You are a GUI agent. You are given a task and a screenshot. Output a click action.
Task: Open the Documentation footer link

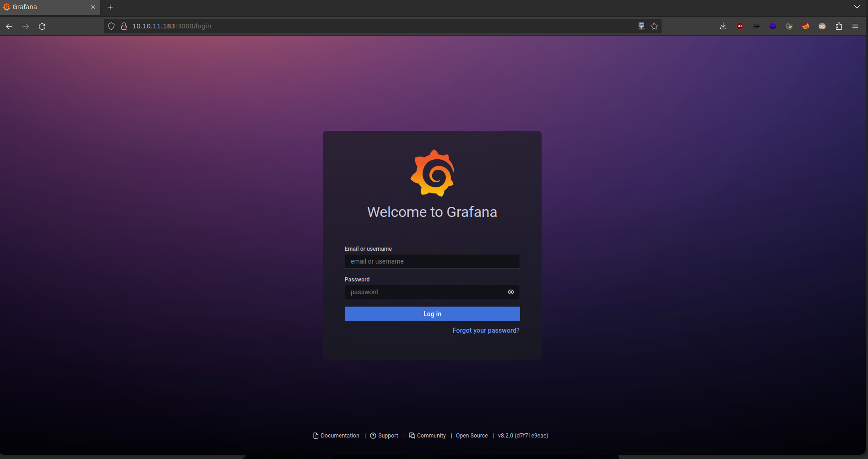[336, 436]
